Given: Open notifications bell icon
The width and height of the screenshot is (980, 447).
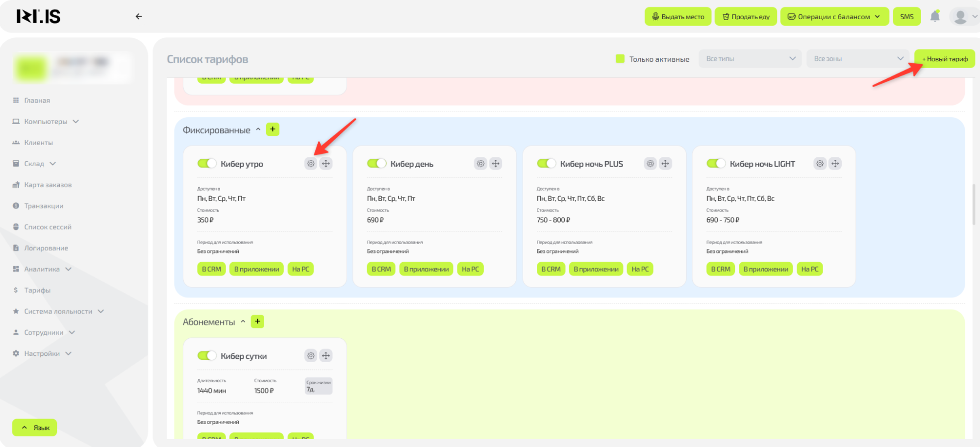Looking at the screenshot, I should (x=935, y=16).
